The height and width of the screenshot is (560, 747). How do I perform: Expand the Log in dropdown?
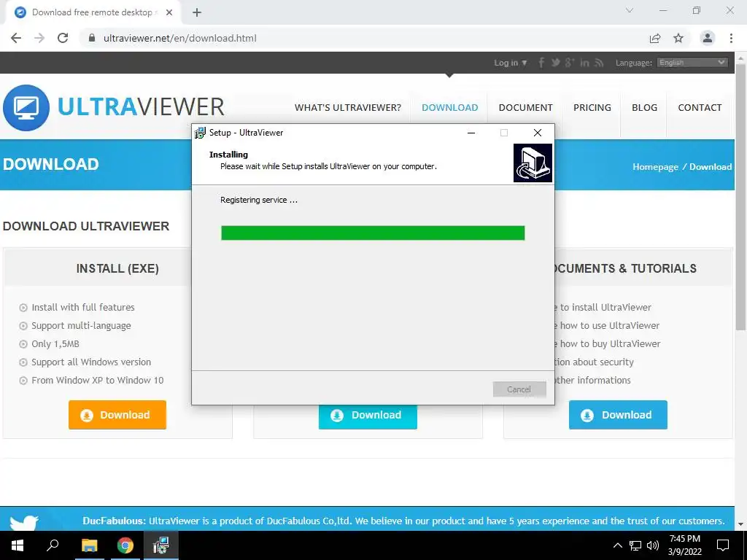point(510,63)
